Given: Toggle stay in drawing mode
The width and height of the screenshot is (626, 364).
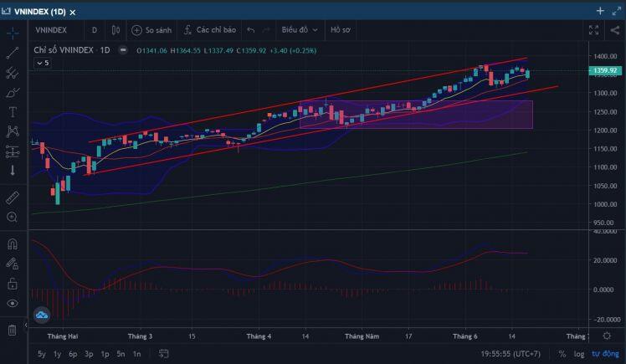Looking at the screenshot, I should pyautogui.click(x=13, y=264).
